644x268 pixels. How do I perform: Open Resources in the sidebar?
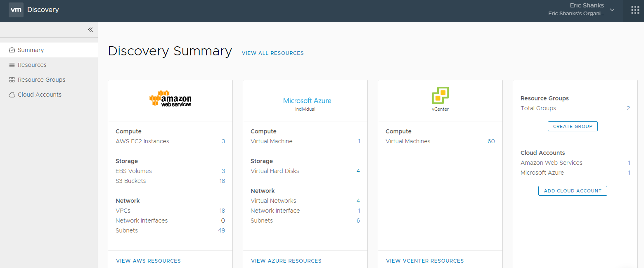[32, 65]
